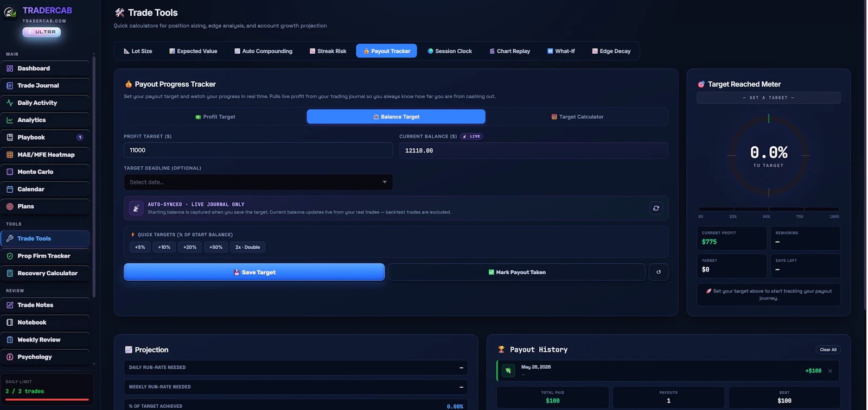Open the Notebook sidebar item

click(x=45, y=323)
